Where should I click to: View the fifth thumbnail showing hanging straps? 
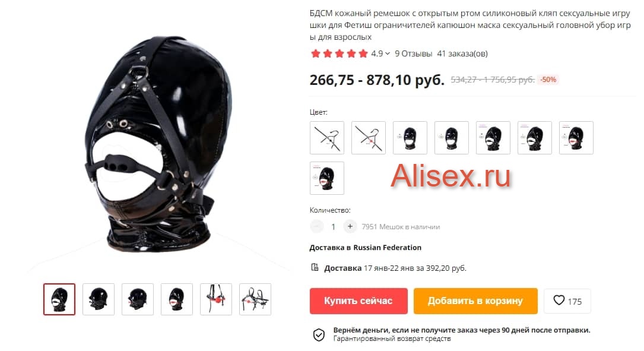point(216,299)
